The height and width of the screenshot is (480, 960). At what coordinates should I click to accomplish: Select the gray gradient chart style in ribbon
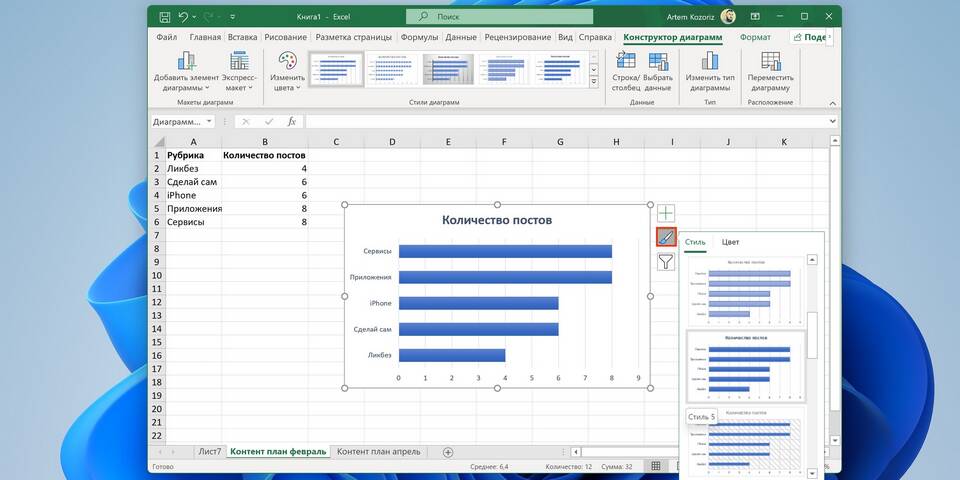448,69
